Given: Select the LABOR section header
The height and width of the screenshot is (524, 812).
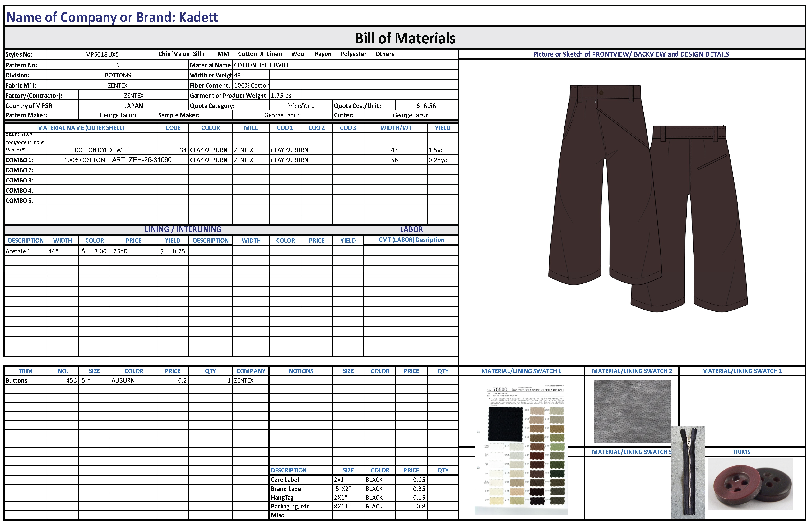Looking at the screenshot, I should coord(411,229).
